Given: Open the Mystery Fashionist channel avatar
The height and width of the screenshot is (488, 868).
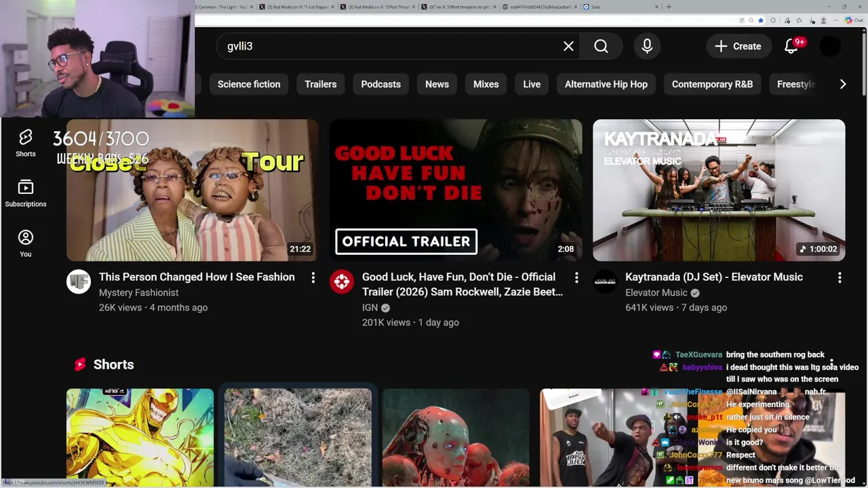Looking at the screenshot, I should pos(79,281).
